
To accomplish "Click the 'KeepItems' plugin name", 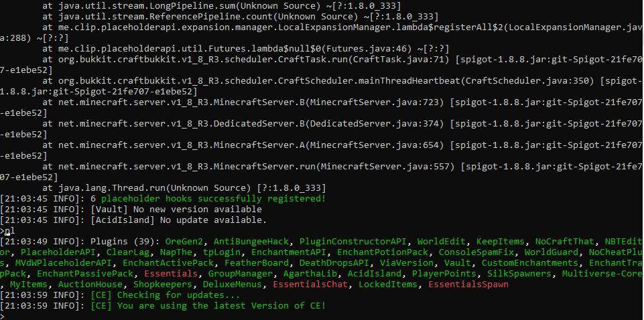I will click(x=500, y=241).
